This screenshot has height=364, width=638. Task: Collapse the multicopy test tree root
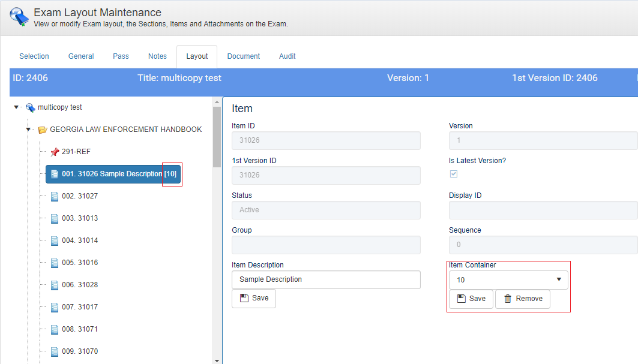coord(17,107)
